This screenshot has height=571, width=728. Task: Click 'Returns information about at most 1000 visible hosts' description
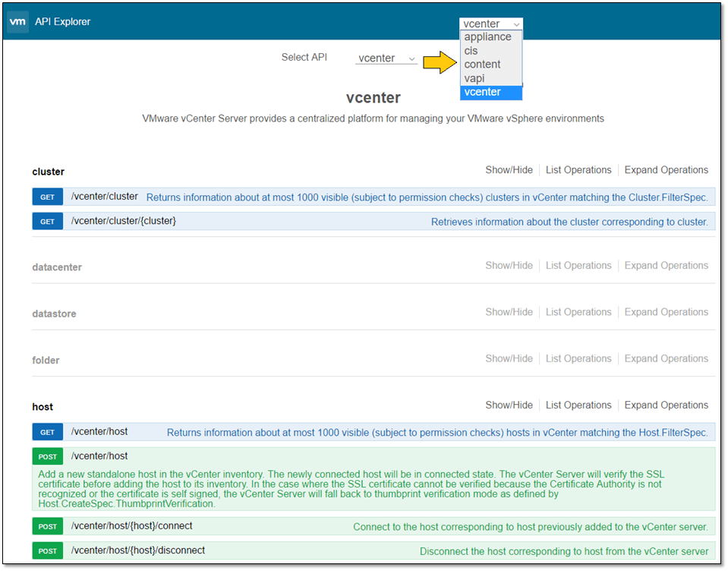[x=437, y=433]
